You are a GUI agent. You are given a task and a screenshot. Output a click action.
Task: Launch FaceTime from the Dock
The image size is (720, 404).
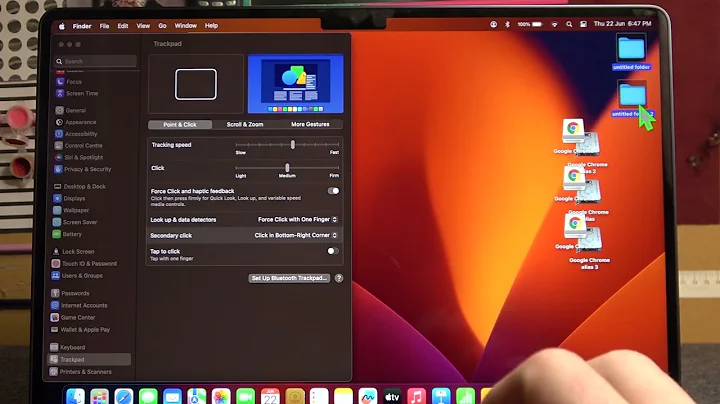pyautogui.click(x=245, y=397)
